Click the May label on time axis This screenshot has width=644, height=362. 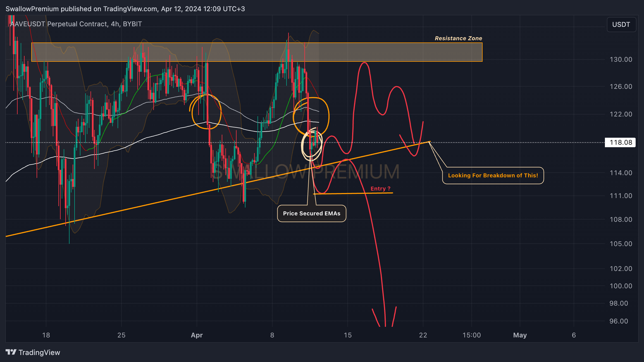click(x=520, y=335)
